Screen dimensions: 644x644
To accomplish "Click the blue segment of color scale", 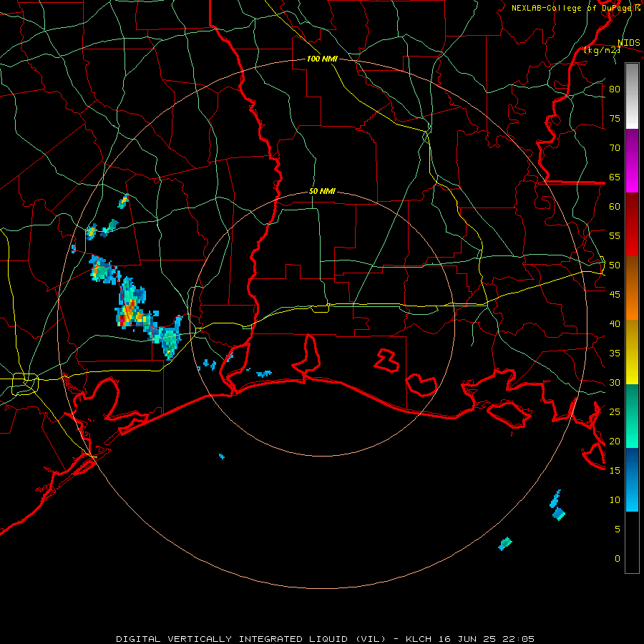I will 632,479.
